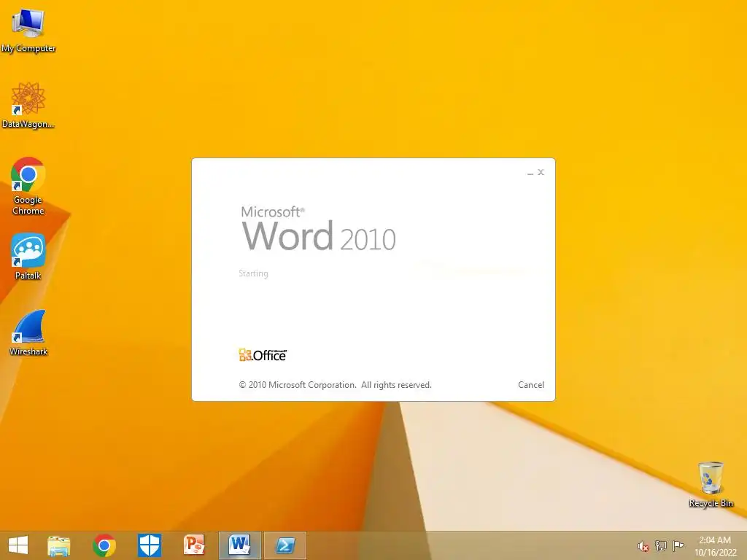Click the Office logo on splash screen

click(x=263, y=355)
